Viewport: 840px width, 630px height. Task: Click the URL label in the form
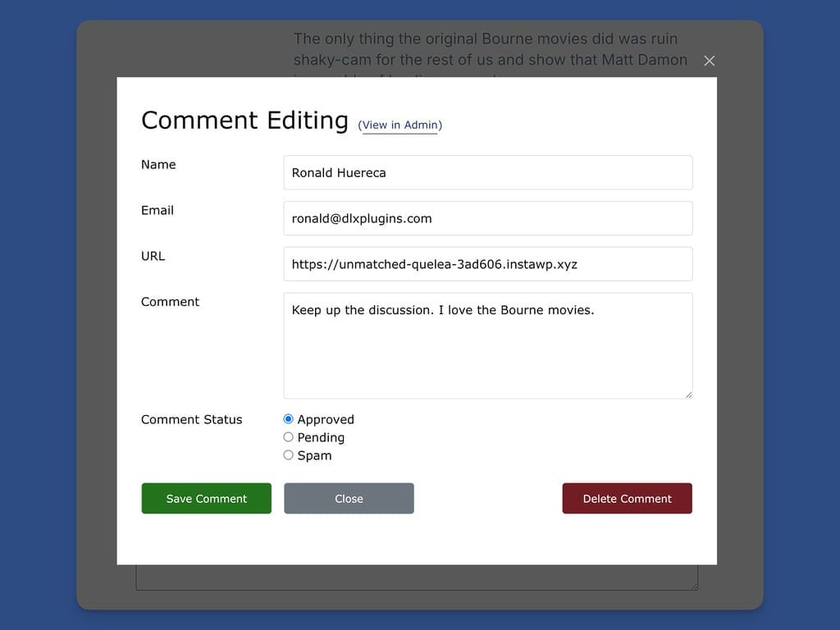153,256
